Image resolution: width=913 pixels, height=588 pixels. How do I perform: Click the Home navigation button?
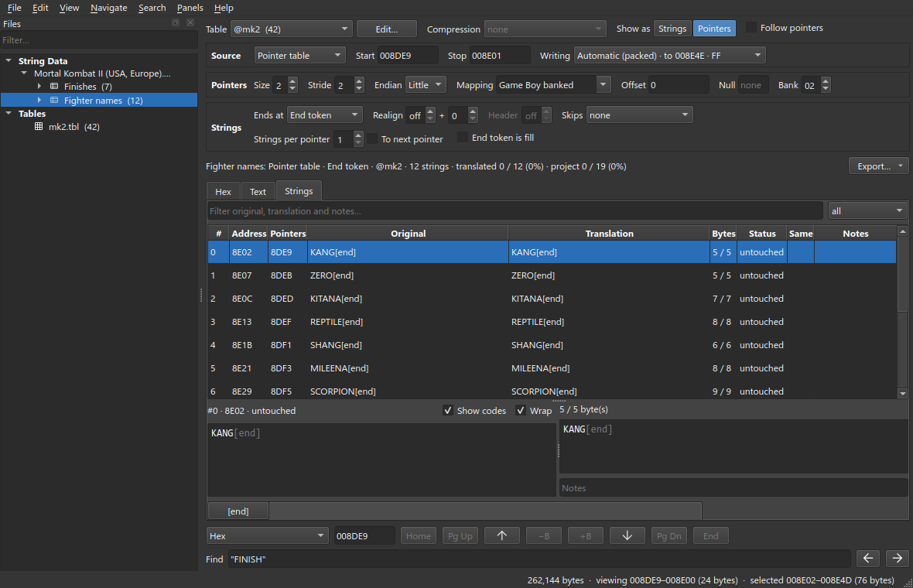[x=418, y=535]
